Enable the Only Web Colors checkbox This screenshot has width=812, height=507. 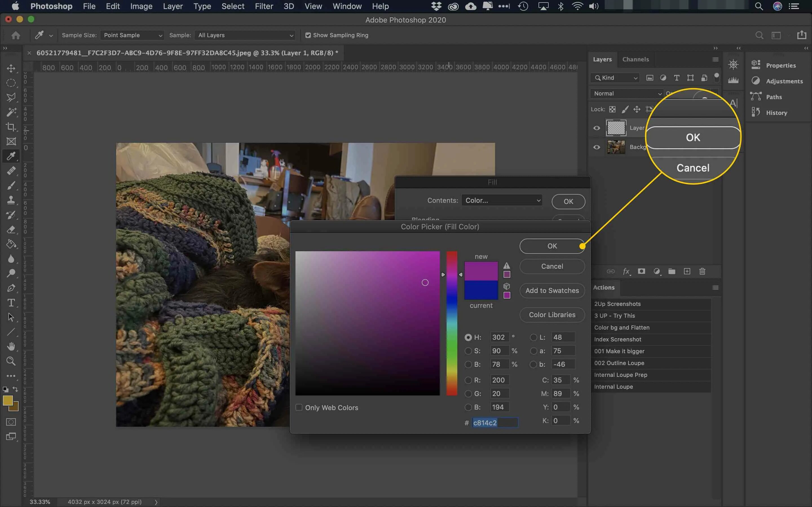(299, 407)
